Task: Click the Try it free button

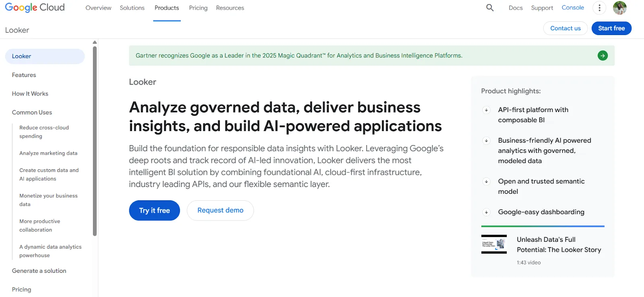Action: coord(154,210)
